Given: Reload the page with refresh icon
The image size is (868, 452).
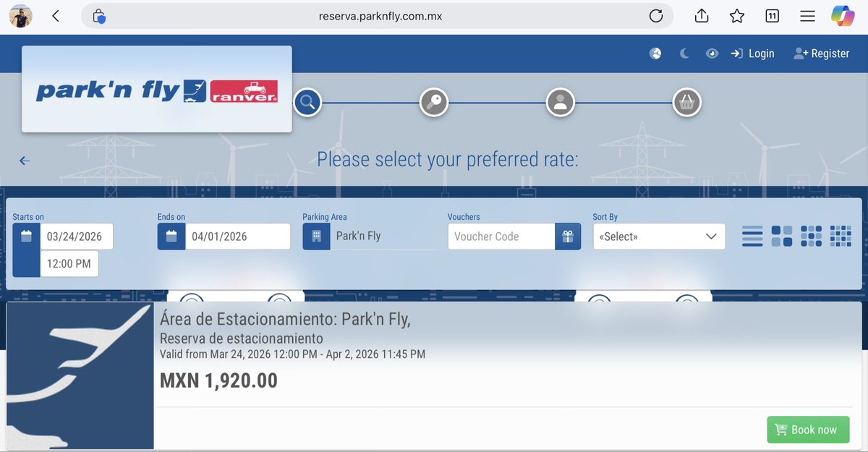Looking at the screenshot, I should click(656, 16).
